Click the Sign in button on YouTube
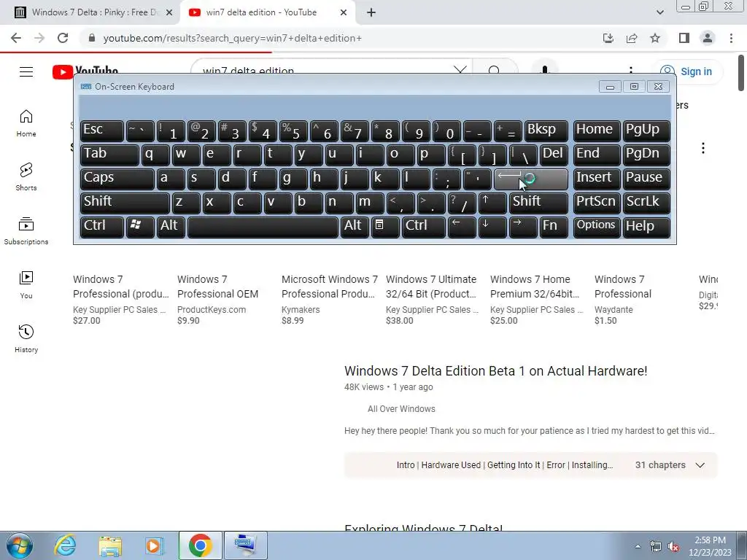Screen dimensions: 747x560 coord(687,71)
